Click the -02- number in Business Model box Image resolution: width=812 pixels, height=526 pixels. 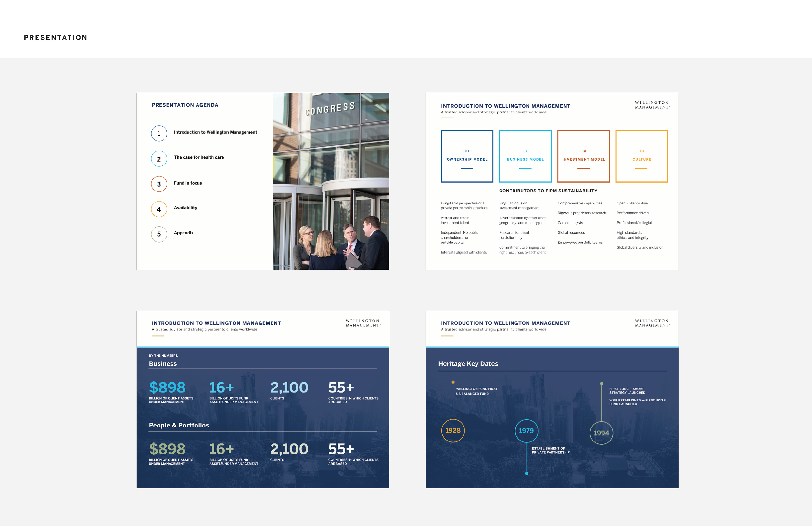526,151
